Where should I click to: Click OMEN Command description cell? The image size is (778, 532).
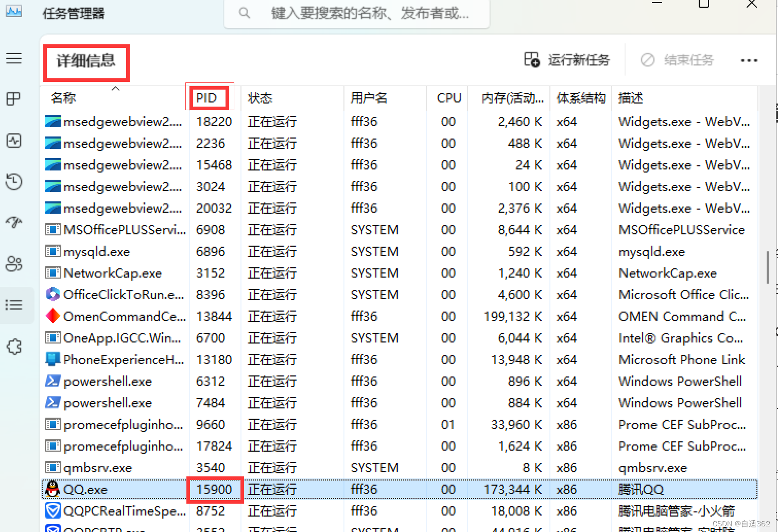point(682,316)
